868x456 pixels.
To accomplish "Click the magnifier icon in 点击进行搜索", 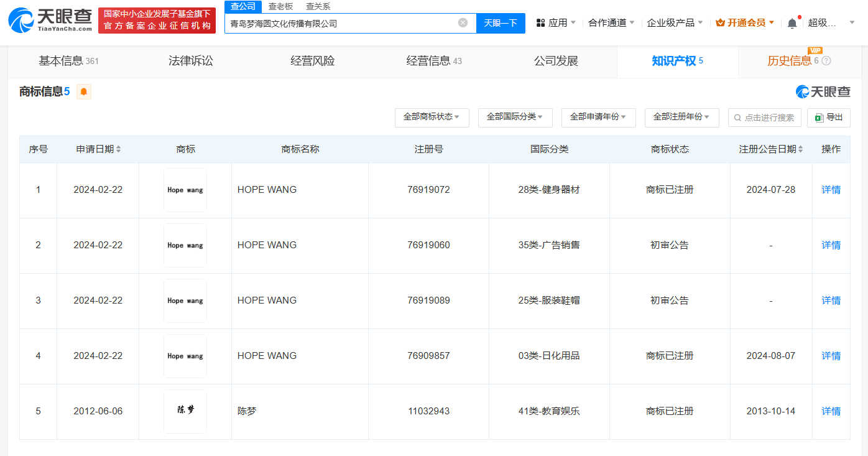I will (x=736, y=118).
